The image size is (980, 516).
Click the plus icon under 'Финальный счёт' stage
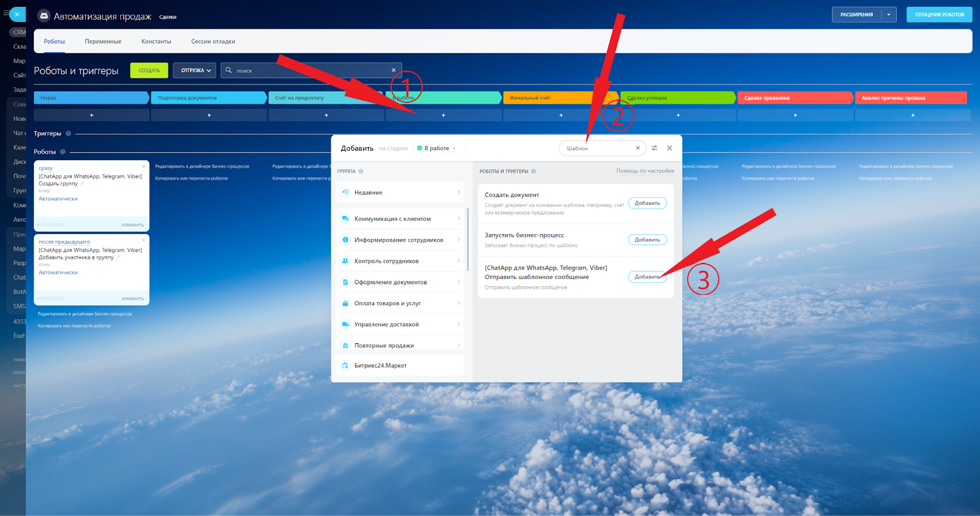pos(560,115)
